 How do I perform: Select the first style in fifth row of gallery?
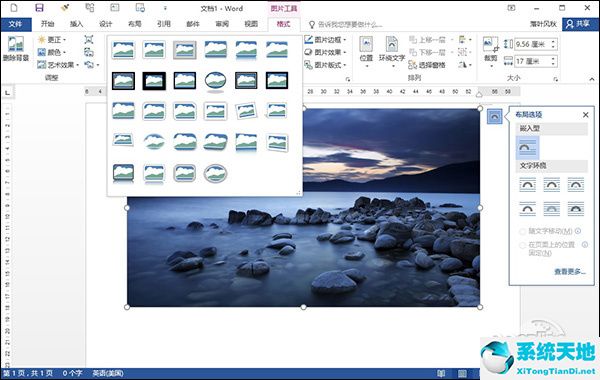pos(123,173)
